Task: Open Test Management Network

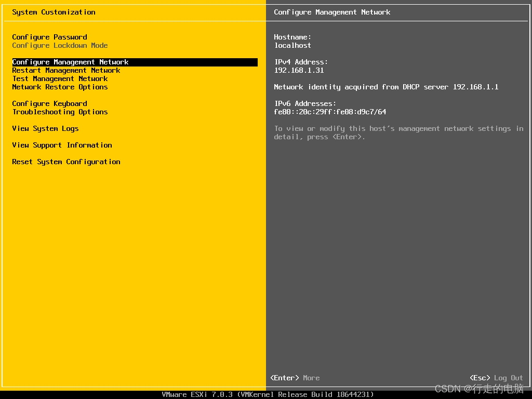Action: 60,78
